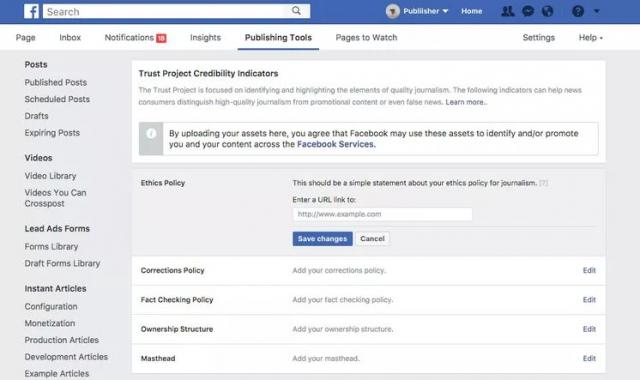Open Example Articles
This screenshot has height=380, width=640.
57,373
